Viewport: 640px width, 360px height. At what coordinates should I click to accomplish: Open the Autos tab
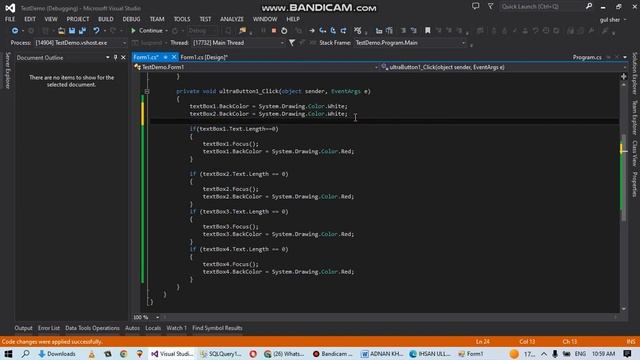pos(132,328)
